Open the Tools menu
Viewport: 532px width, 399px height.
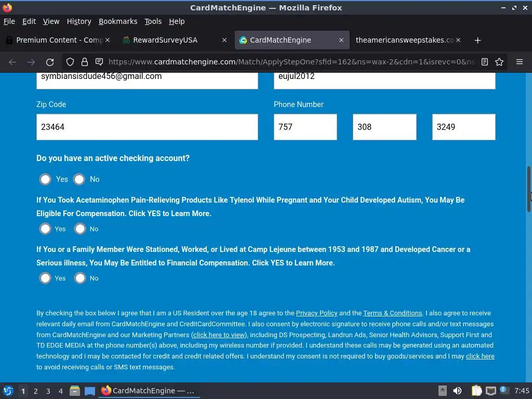[x=153, y=21]
